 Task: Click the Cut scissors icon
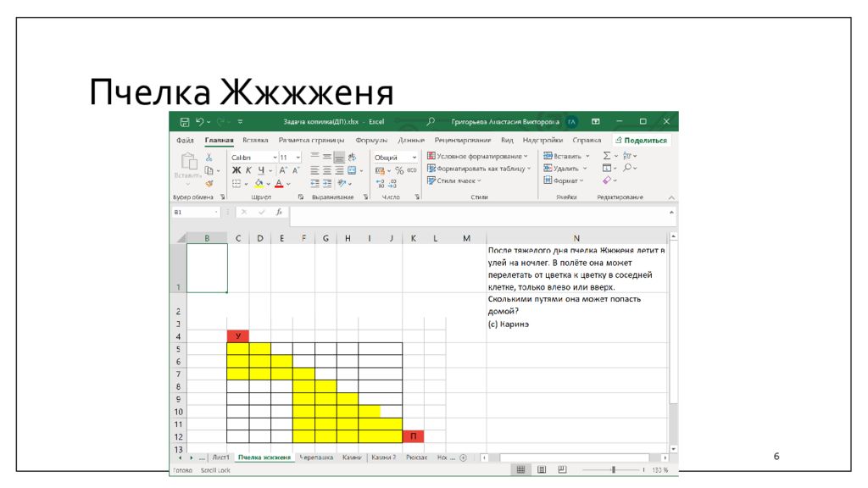209,157
